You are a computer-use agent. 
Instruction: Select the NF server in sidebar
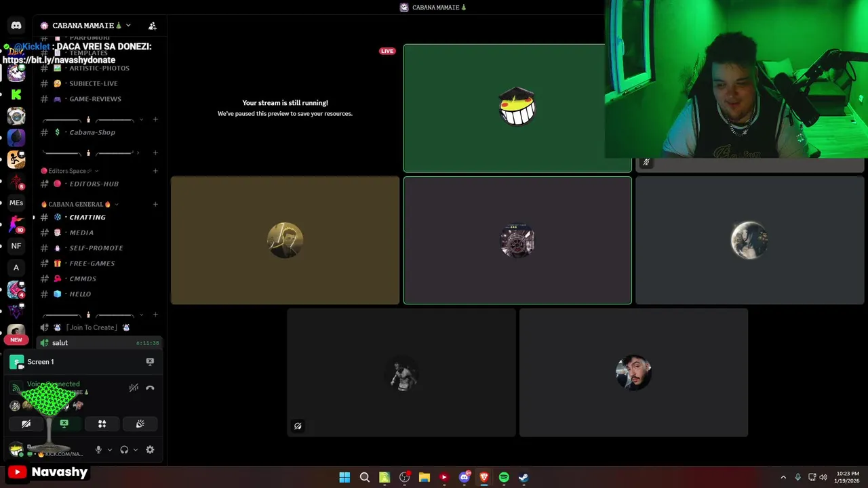coord(16,246)
